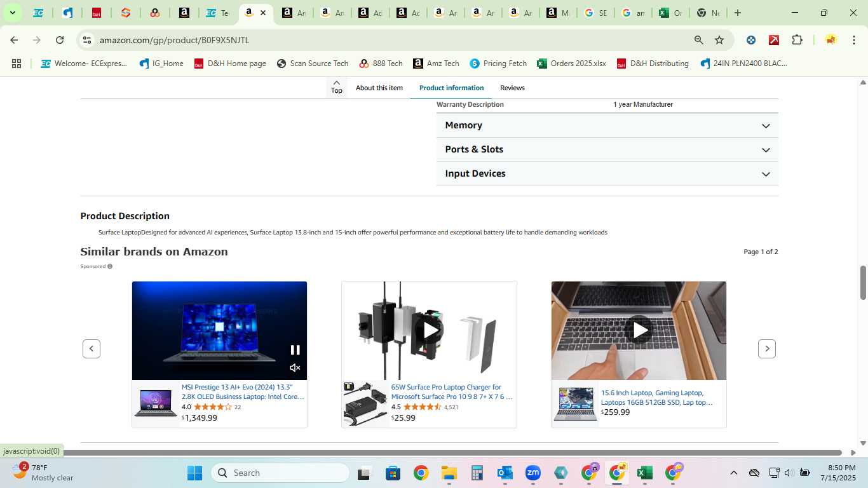Open the 65W Surface Pro Laptop Charger link
Screen dimensions: 868x488
pyautogui.click(x=452, y=391)
